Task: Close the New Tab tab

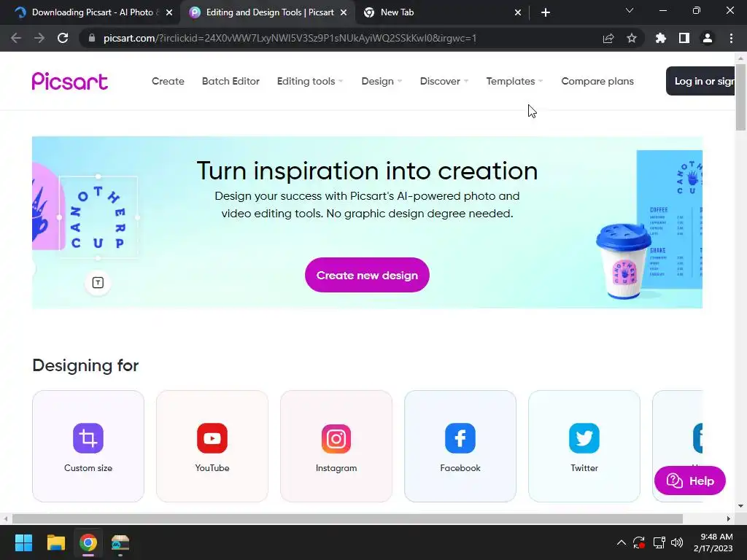Action: click(518, 12)
